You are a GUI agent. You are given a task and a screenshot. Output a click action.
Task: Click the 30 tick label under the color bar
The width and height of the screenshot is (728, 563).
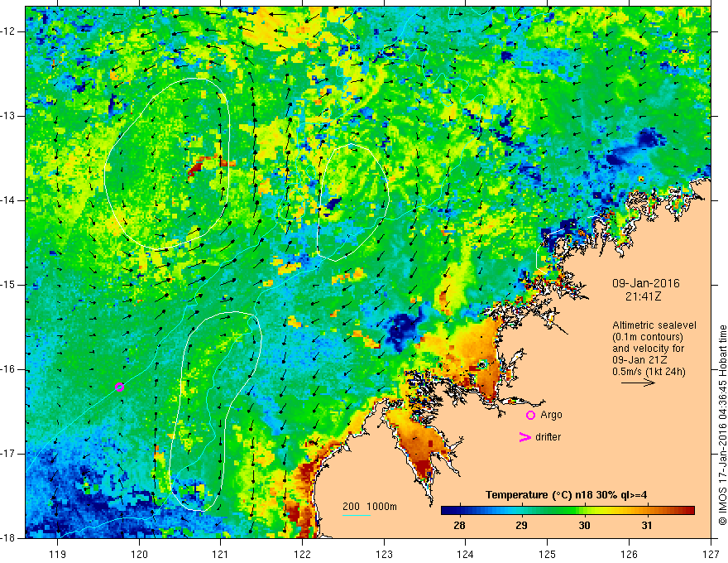pyautogui.click(x=584, y=526)
